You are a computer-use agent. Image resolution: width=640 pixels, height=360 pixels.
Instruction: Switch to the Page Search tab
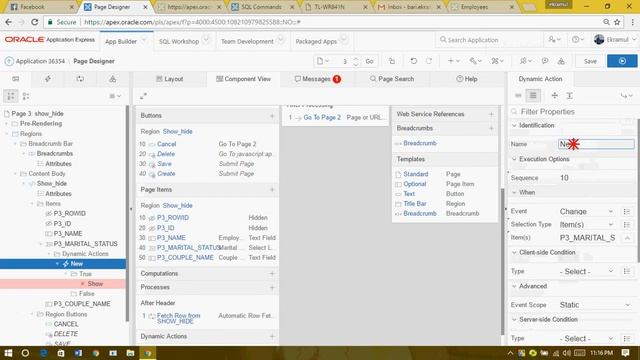pos(392,79)
